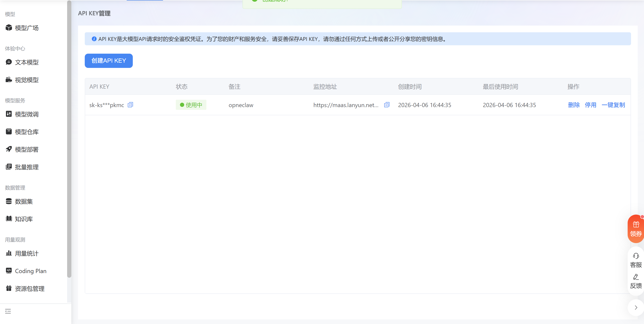Open 知识库 in the sidebar
This screenshot has height=324, width=644.
pyautogui.click(x=24, y=219)
